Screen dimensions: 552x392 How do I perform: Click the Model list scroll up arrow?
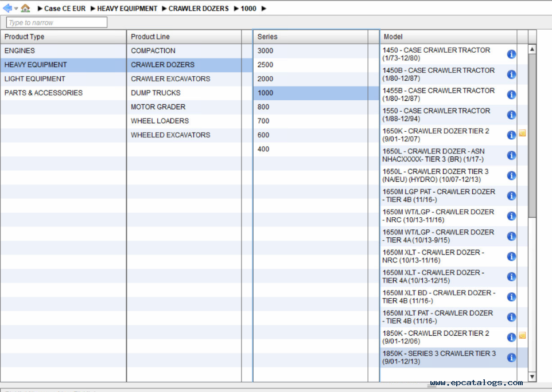[x=532, y=49]
